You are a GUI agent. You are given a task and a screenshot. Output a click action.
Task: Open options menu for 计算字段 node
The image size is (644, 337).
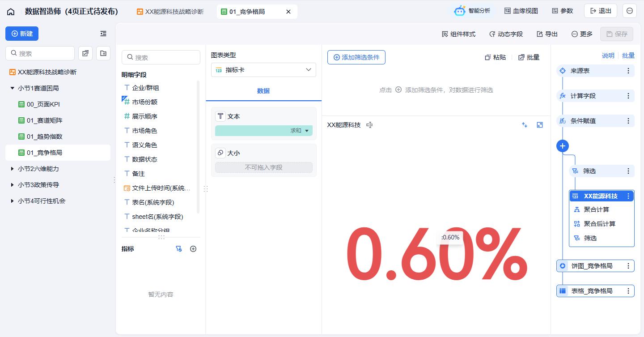point(628,96)
